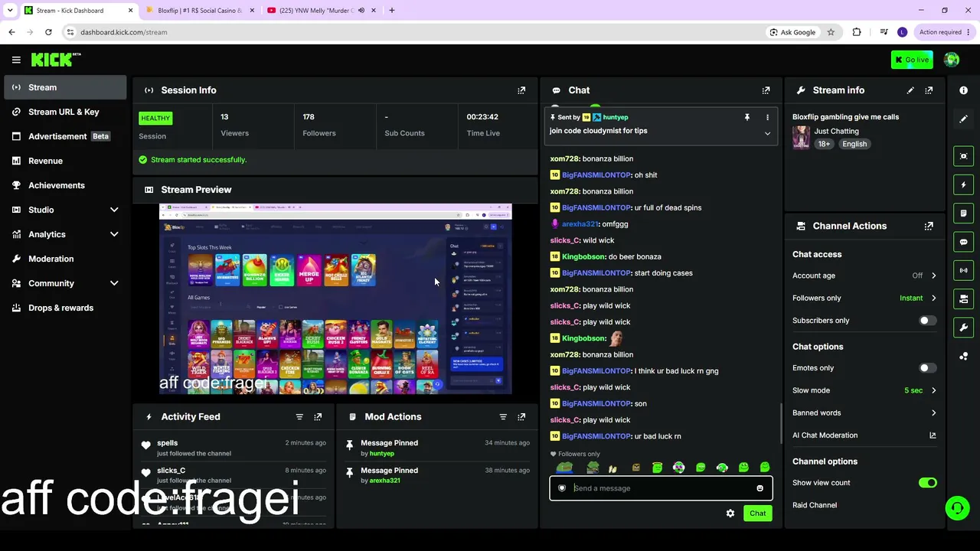980x551 pixels.
Task: Click the info icon in right rail
Action: pos(963,90)
